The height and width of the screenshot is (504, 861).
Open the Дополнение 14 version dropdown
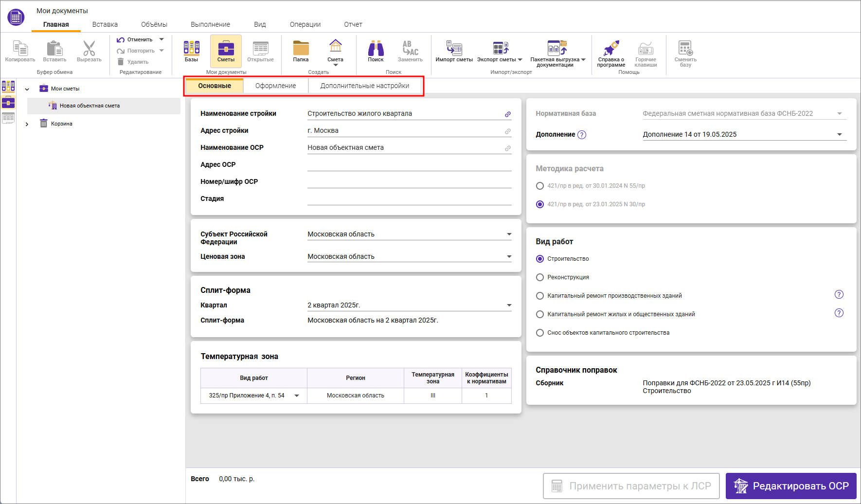click(x=839, y=135)
